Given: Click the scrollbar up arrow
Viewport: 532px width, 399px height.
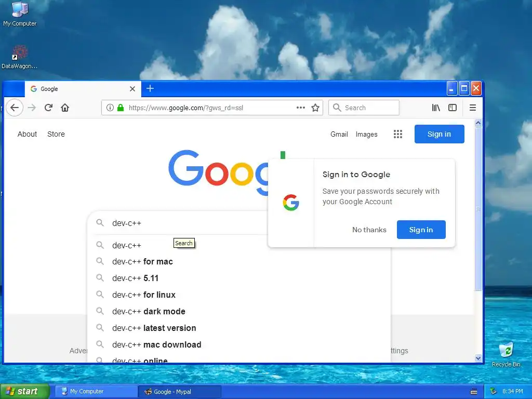Looking at the screenshot, I should pos(478,123).
